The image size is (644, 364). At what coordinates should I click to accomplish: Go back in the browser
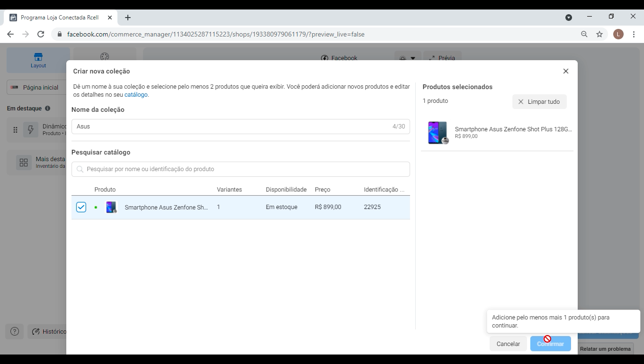(10, 34)
